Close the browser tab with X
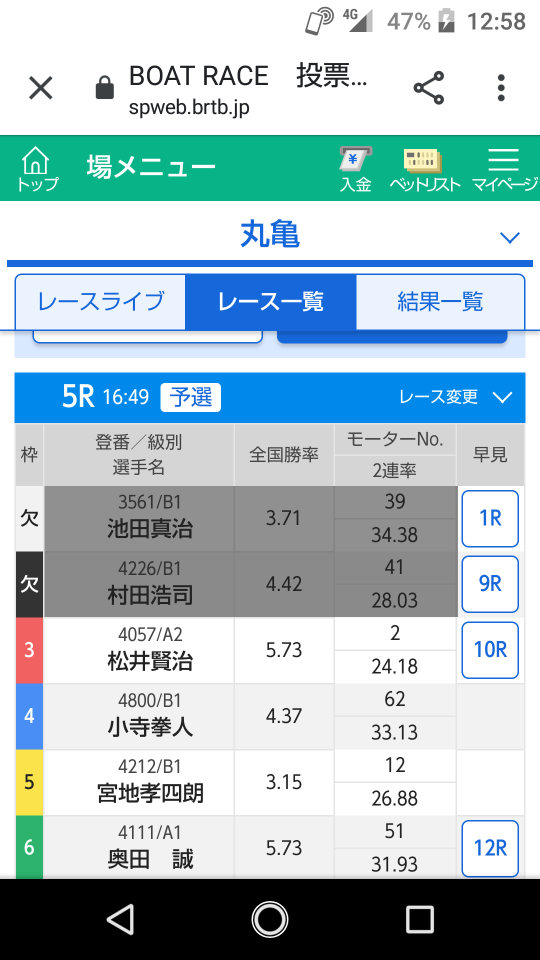540x960 pixels. pyautogui.click(x=41, y=88)
